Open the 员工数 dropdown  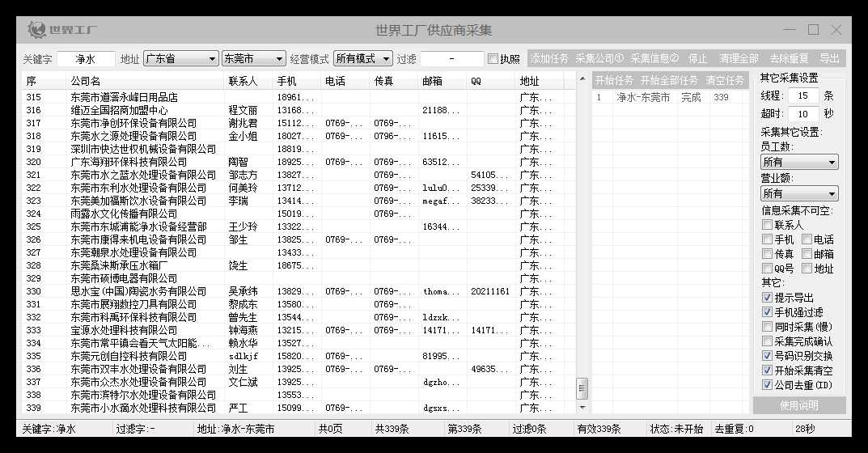[x=799, y=162]
